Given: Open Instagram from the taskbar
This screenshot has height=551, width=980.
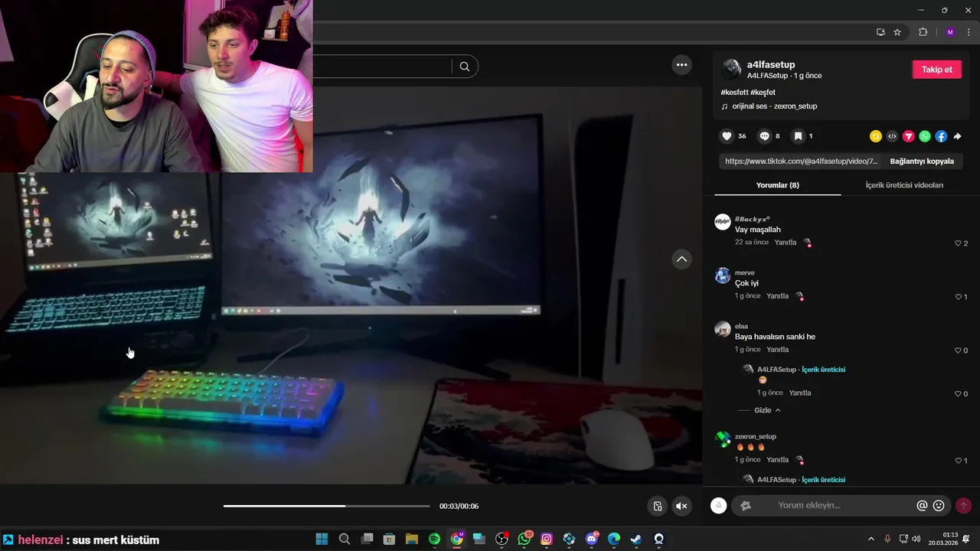Looking at the screenshot, I should pyautogui.click(x=547, y=539).
